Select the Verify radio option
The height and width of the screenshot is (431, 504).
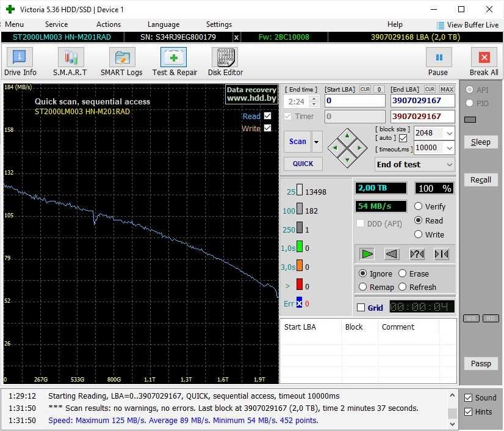click(418, 206)
